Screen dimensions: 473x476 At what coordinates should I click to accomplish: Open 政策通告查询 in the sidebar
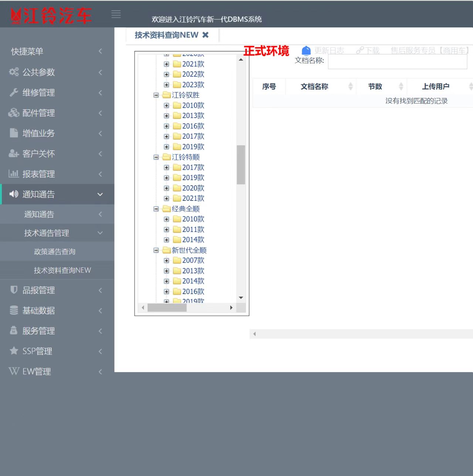tap(55, 251)
